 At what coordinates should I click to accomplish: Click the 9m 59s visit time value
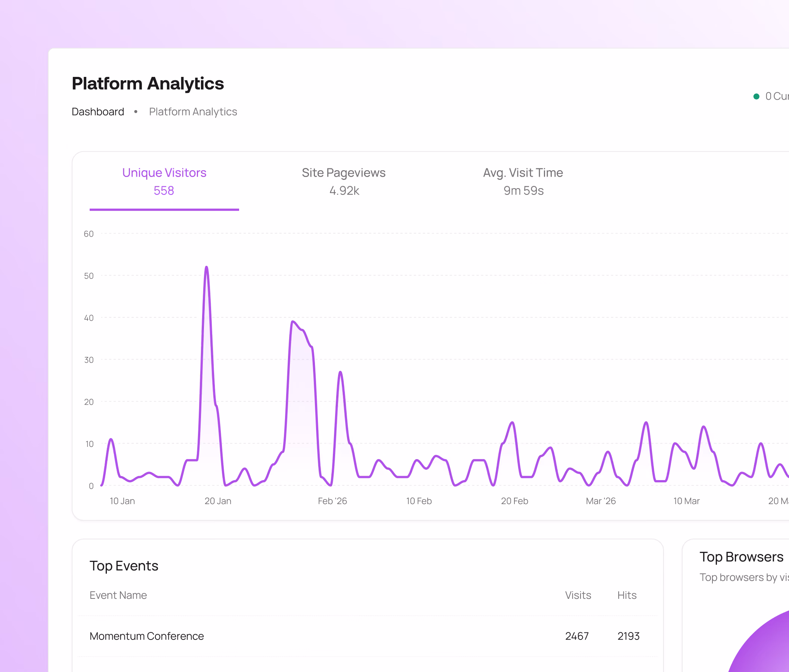[523, 190]
